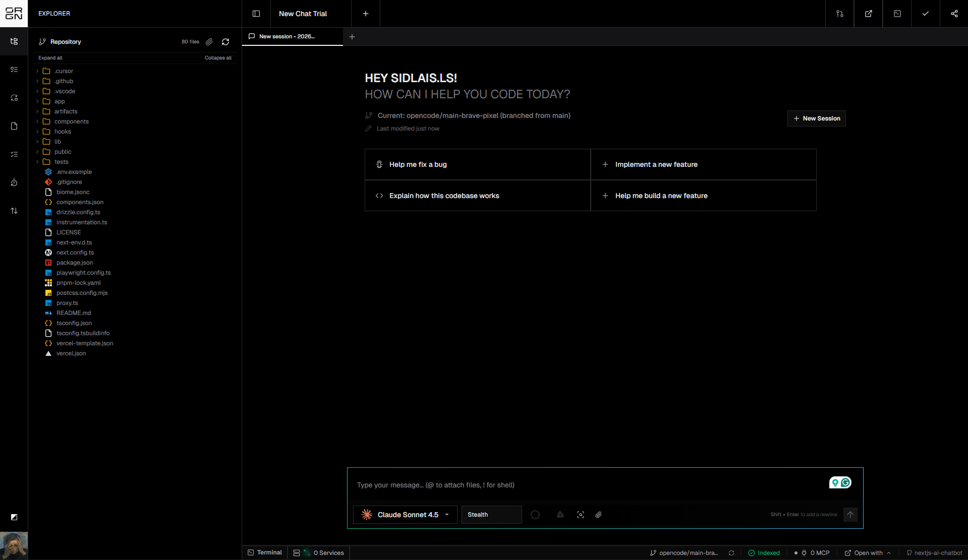The height and width of the screenshot is (560, 968).
Task: Expand the components folder
Action: (71, 121)
